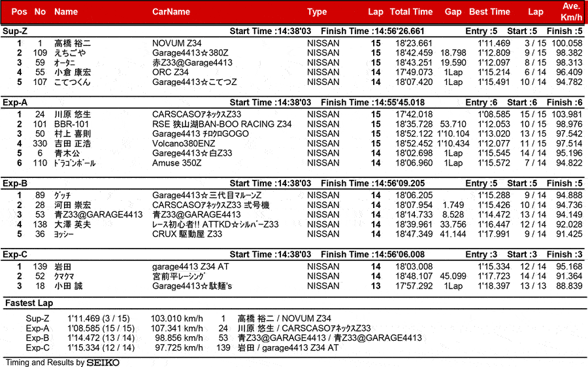Click fastest lap entry 高橋 裕二 / NOVUM Z34

[x=284, y=319]
